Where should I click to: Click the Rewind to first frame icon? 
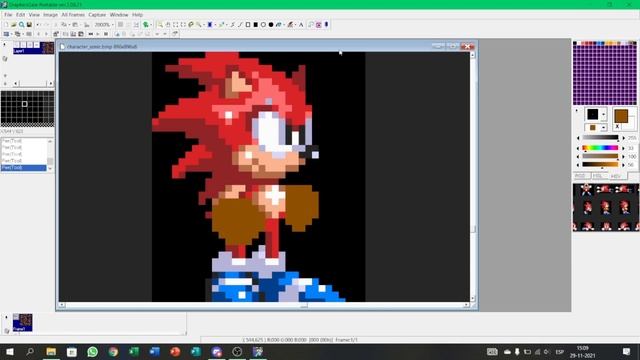tap(91, 34)
